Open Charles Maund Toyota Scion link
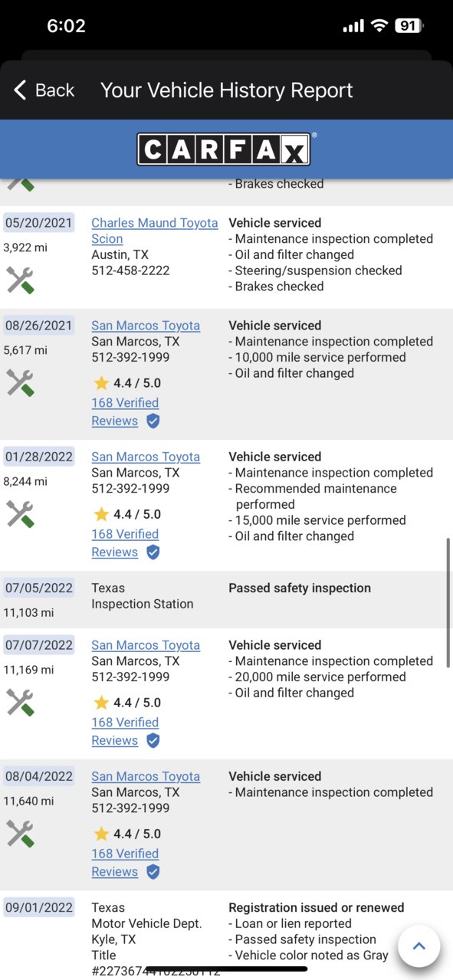The height and width of the screenshot is (980, 453). (154, 231)
